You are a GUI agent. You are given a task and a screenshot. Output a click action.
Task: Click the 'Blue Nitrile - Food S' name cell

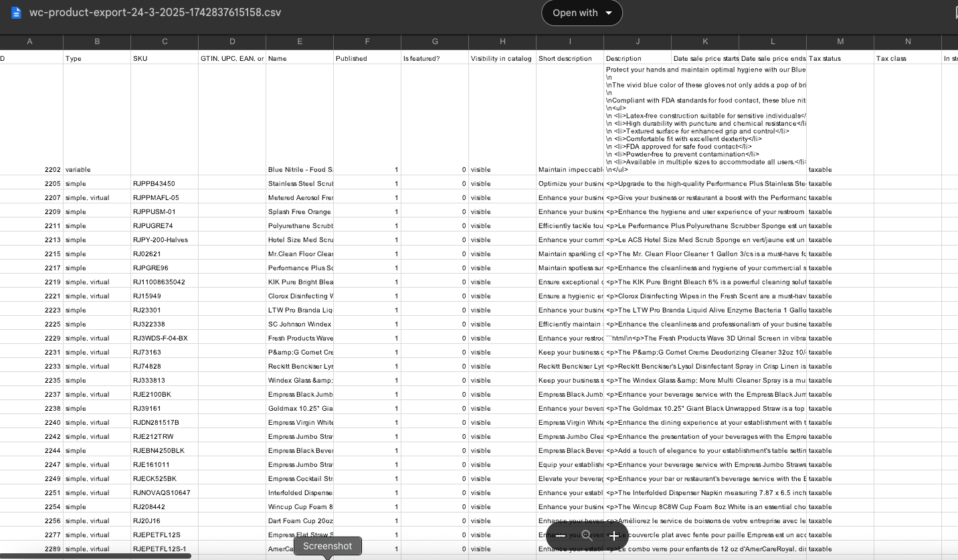coord(300,120)
